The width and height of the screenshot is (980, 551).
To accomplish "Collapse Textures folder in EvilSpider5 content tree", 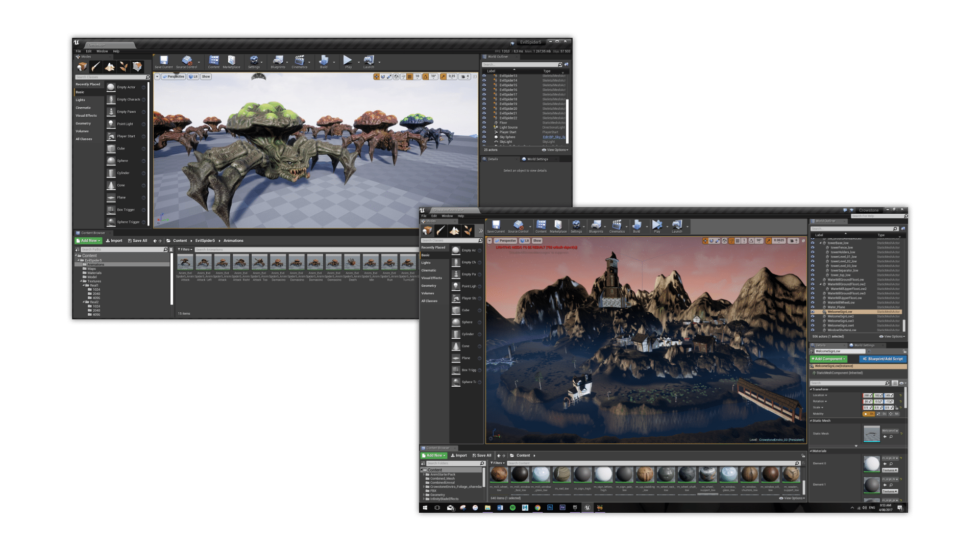I will click(81, 281).
